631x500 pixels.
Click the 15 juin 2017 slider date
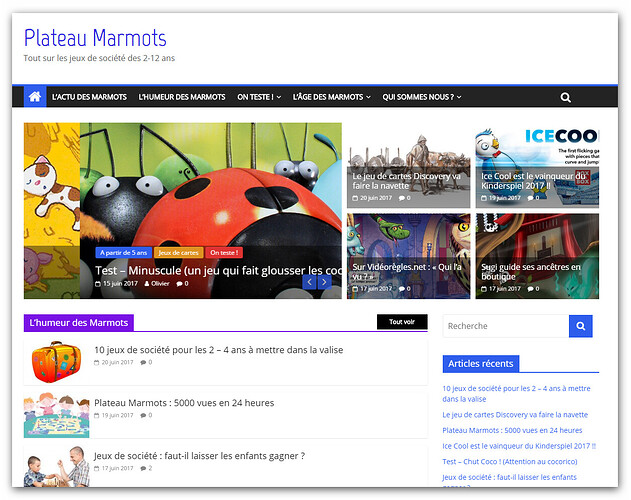(117, 284)
